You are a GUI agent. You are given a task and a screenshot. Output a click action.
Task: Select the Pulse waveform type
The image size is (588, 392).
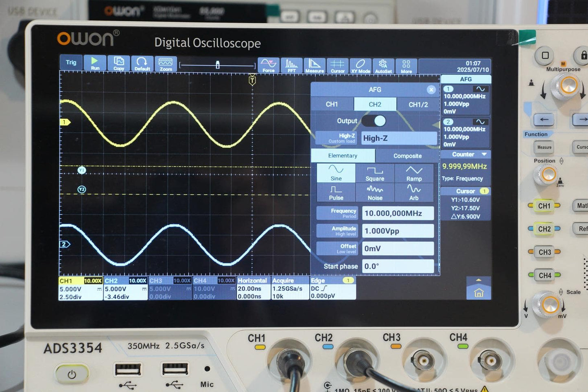(x=336, y=192)
